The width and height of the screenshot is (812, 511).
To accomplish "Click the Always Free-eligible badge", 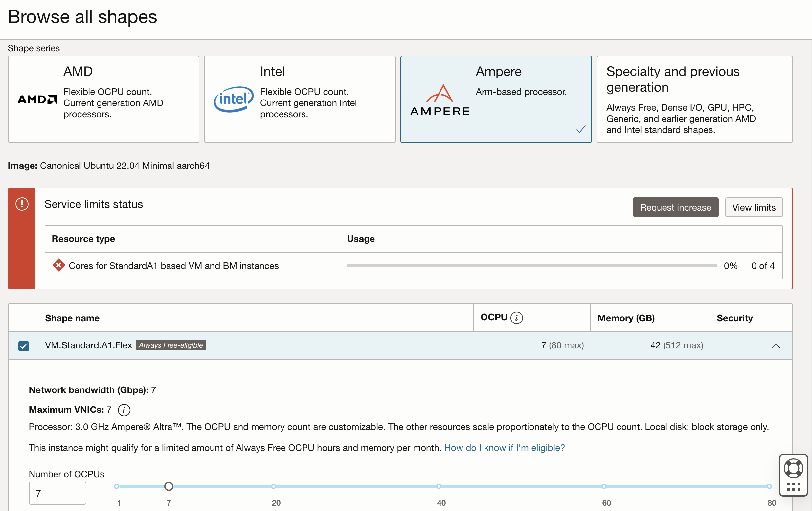I will (x=170, y=345).
